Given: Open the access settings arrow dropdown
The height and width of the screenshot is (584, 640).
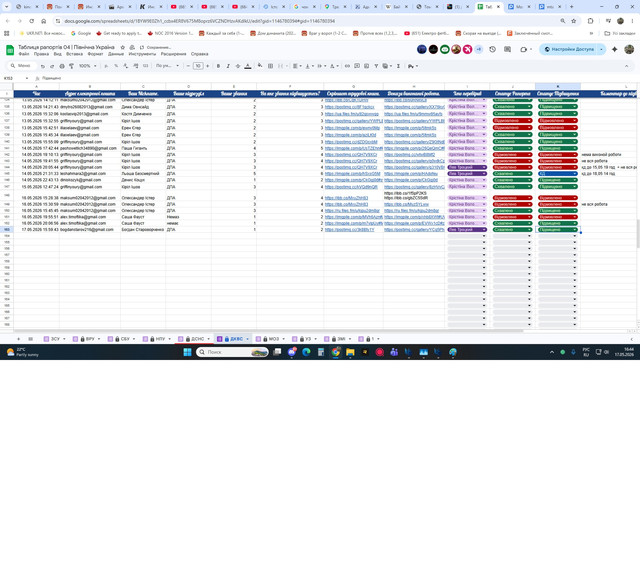Looking at the screenshot, I should pyautogui.click(x=601, y=49).
